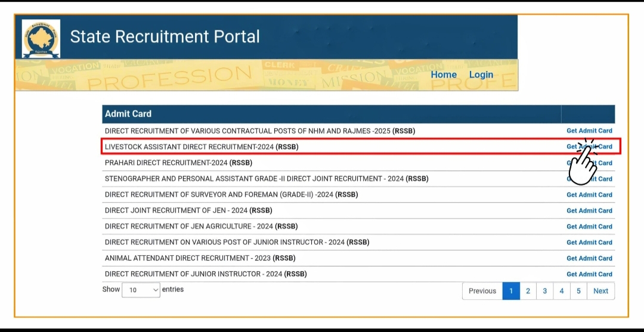Get Admit Card for JEN Agriculture 2024

[589, 226]
